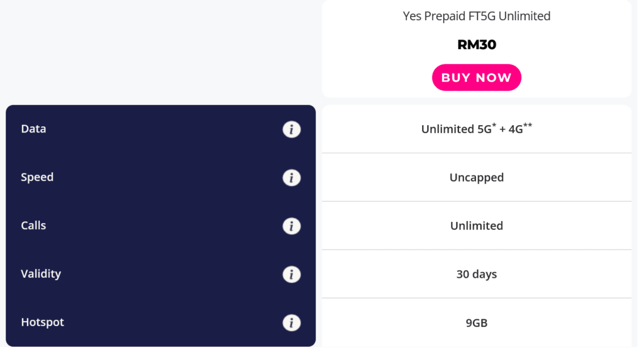Click the Uncapped speed value

pos(476,178)
